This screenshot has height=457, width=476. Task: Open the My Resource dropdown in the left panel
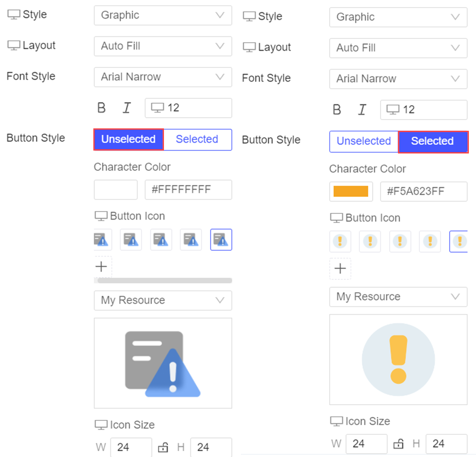click(163, 300)
